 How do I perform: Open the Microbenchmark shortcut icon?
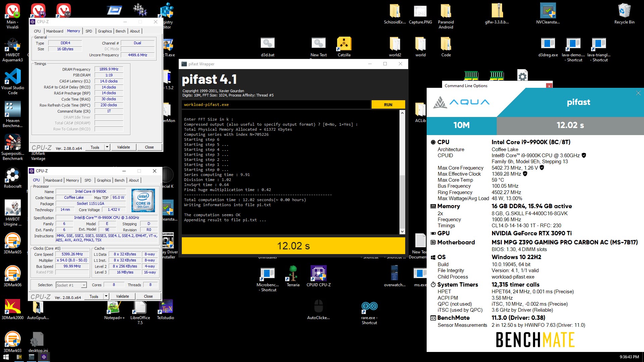pyautogui.click(x=267, y=279)
